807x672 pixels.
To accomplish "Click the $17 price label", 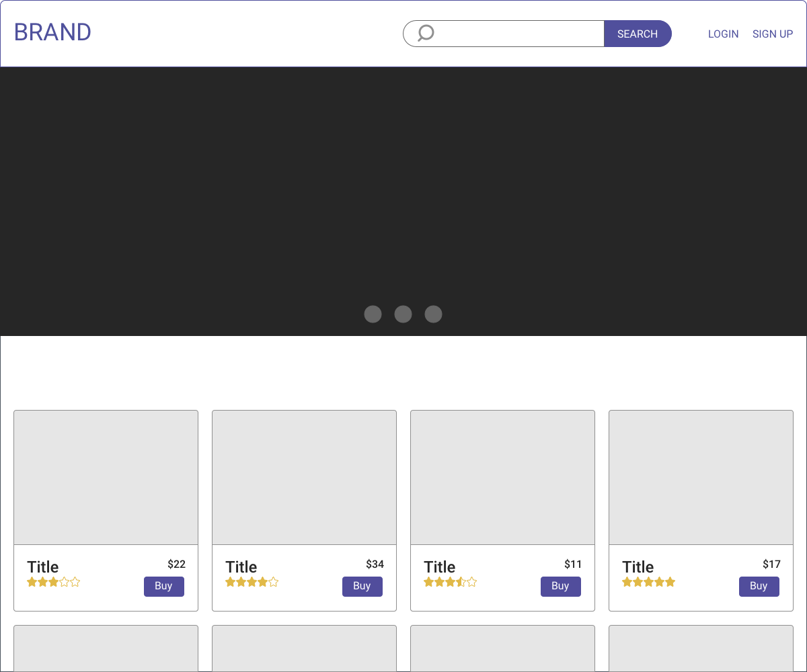I will coord(771,564).
